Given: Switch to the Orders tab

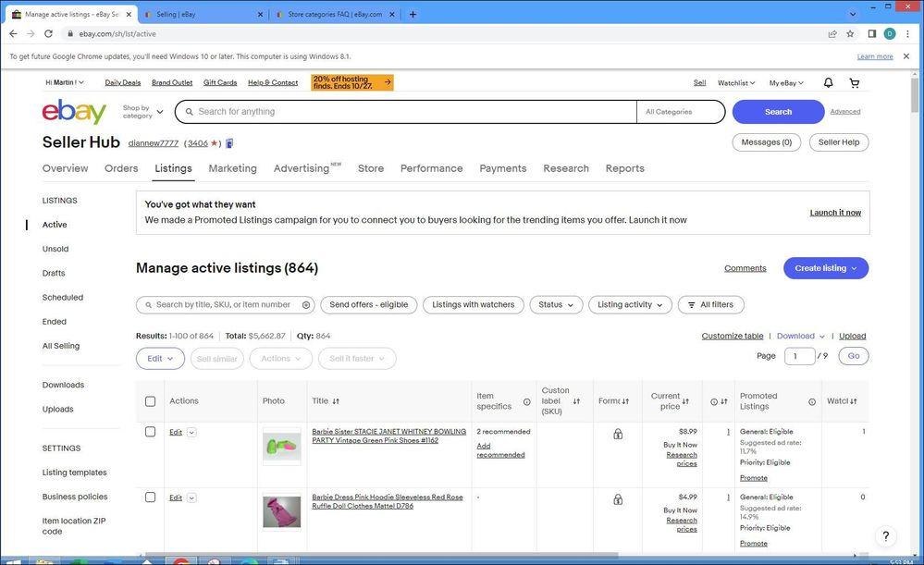Looking at the screenshot, I should pos(121,168).
